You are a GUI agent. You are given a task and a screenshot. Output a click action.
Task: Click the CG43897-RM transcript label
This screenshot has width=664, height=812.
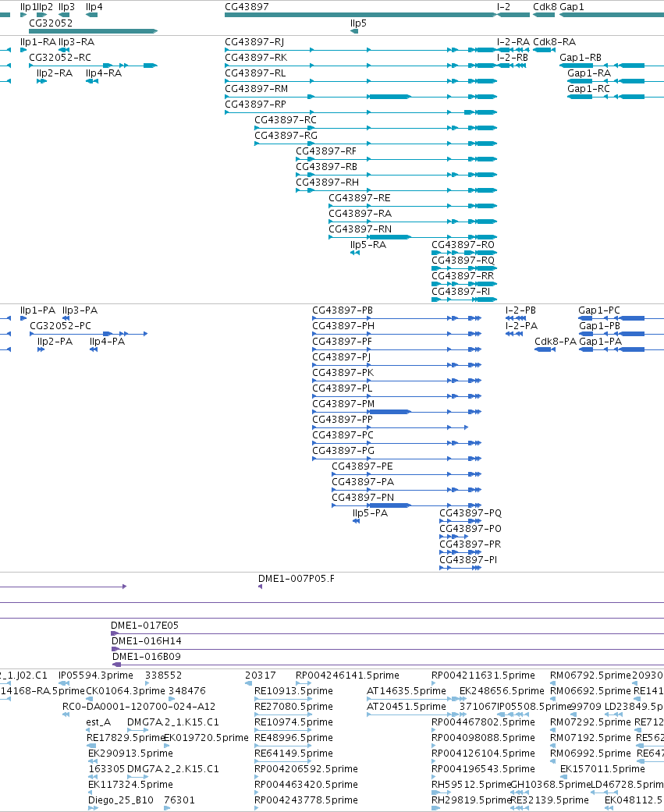point(257,89)
